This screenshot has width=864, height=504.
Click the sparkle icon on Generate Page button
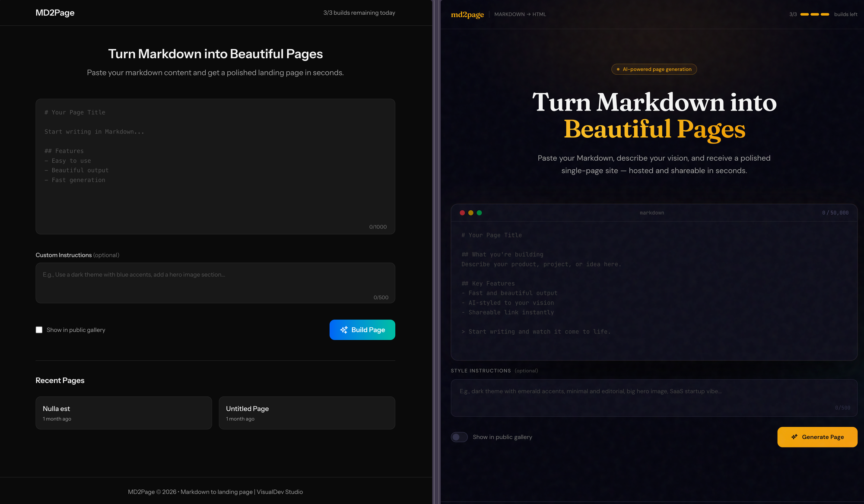(794, 437)
